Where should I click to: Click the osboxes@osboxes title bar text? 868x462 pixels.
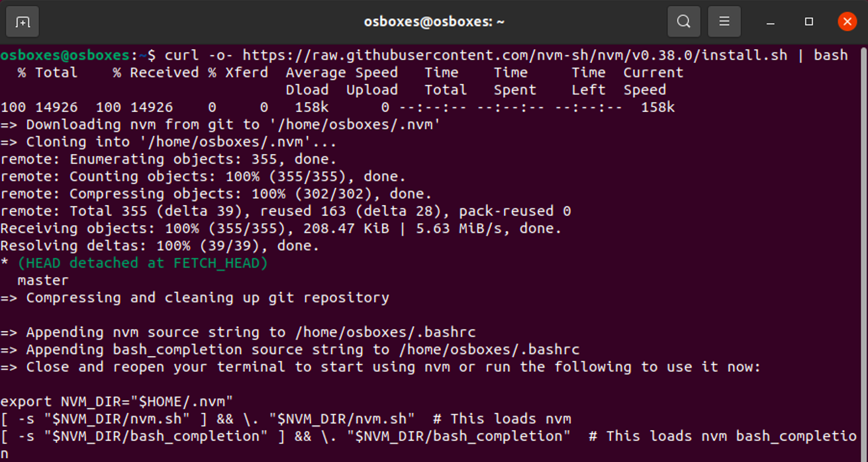point(434,21)
